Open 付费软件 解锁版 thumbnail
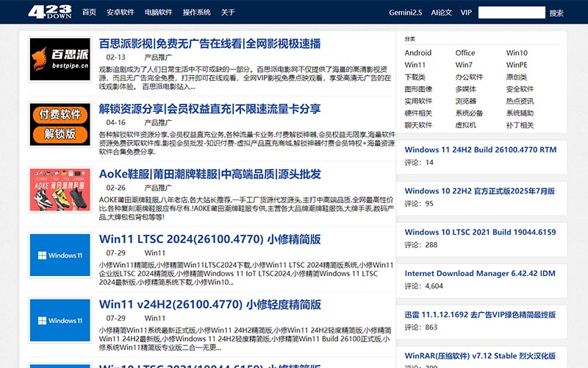The width and height of the screenshot is (588, 368). (60, 124)
